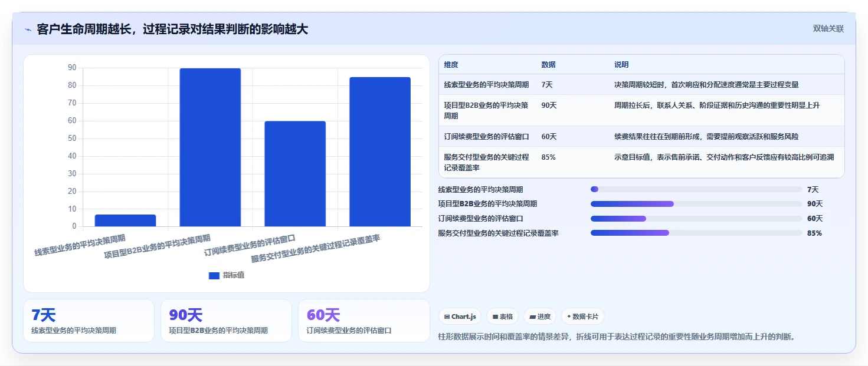Image resolution: width=868 pixels, height=366 pixels.
Task: Click the x-axis label 订阅续费型业务的评估窗口
Action: 249,245
